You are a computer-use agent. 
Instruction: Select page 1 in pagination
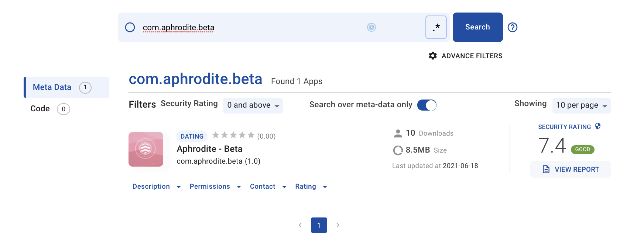pyautogui.click(x=319, y=225)
